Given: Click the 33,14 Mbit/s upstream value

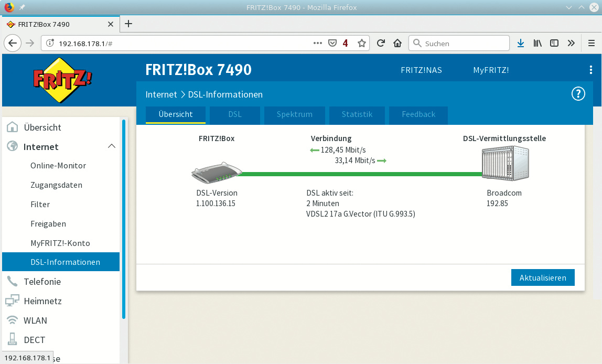Looking at the screenshot, I should click(x=354, y=160).
